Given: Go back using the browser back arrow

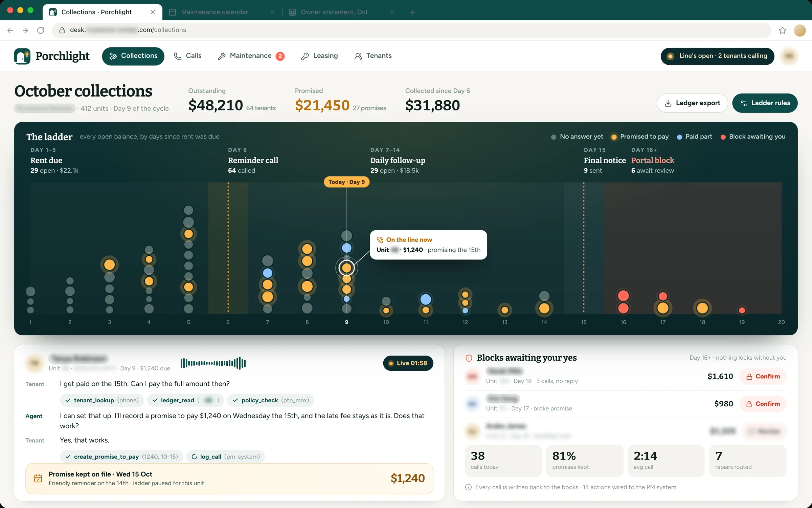Looking at the screenshot, I should 10,30.
